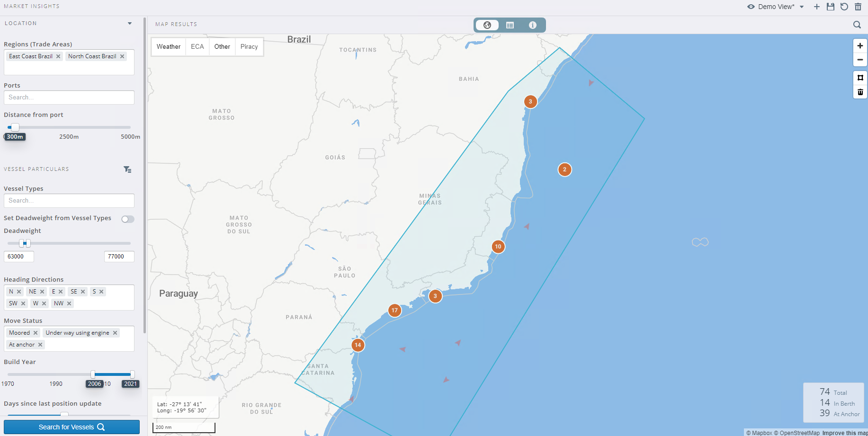Reset the view with the refresh icon
868x436 pixels.
pos(844,7)
